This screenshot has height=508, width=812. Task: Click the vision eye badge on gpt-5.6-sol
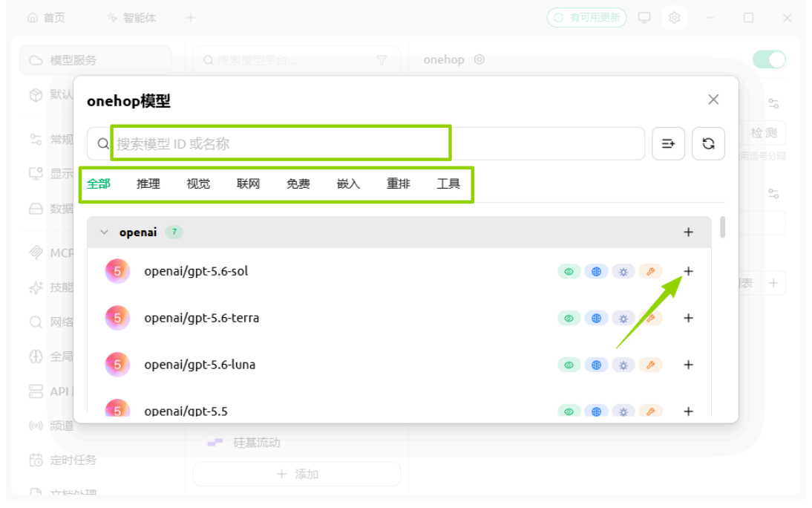569,272
